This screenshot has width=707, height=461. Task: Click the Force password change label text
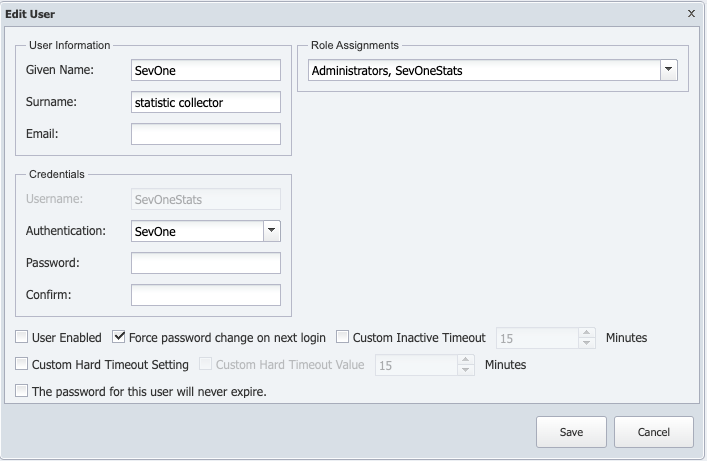[x=227, y=337]
